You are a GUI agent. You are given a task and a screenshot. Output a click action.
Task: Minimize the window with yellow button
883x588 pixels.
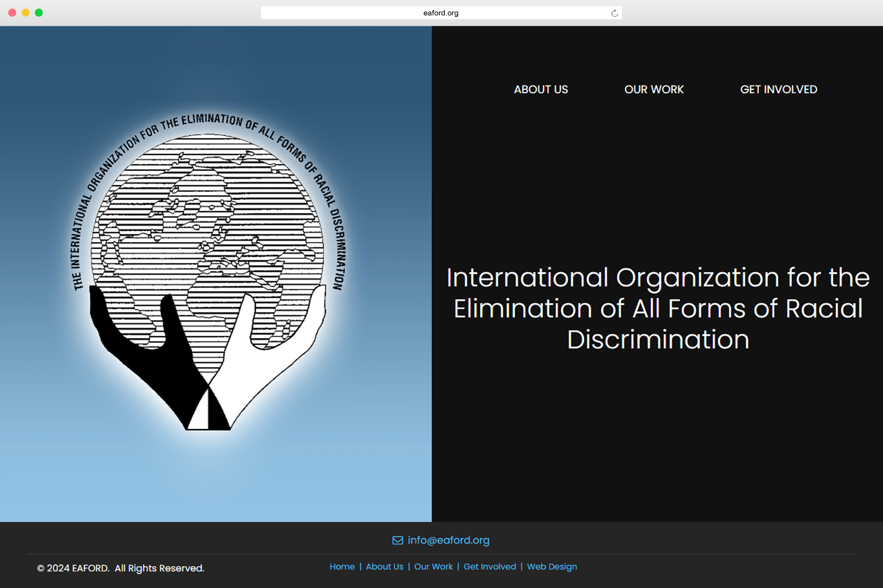pyautogui.click(x=25, y=13)
